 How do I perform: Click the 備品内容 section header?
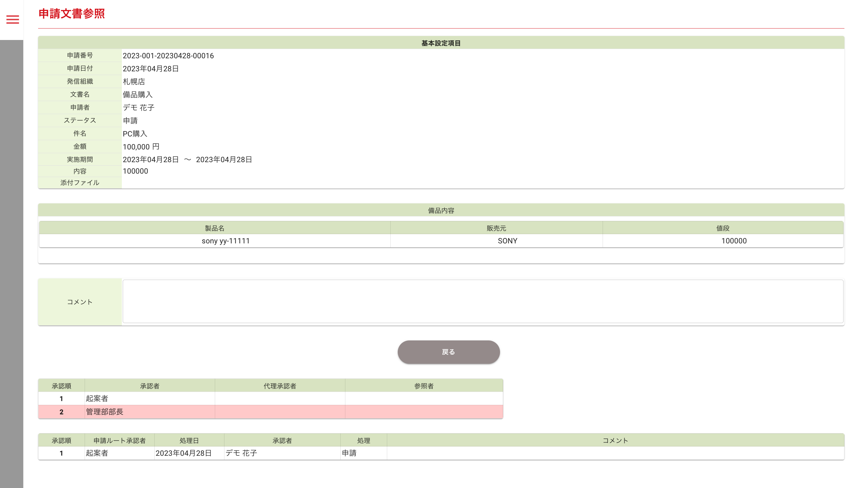[441, 211]
